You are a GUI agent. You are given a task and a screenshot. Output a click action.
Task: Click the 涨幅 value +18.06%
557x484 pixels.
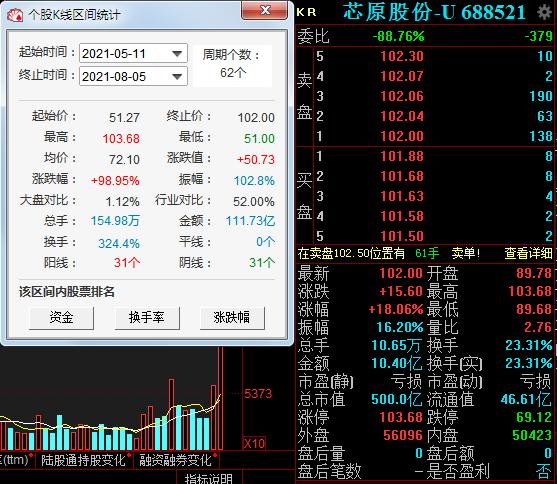click(x=396, y=309)
